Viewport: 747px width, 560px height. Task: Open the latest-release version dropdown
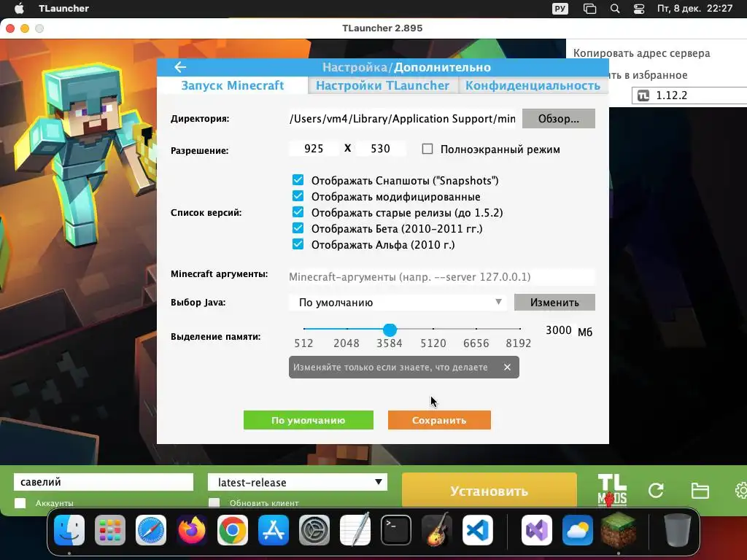(298, 483)
